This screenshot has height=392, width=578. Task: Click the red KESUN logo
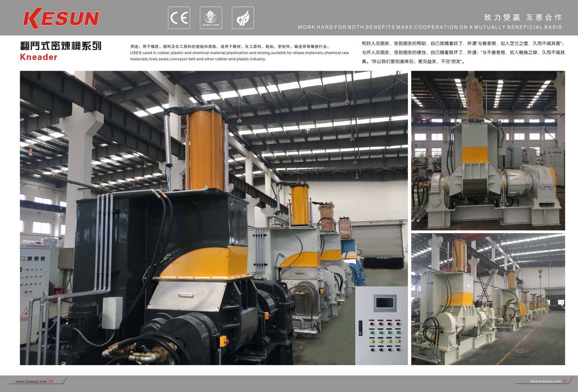(61, 18)
